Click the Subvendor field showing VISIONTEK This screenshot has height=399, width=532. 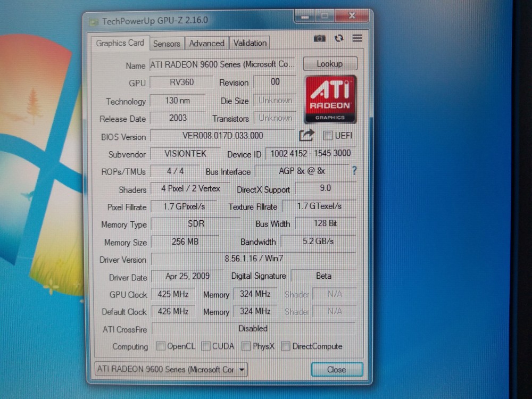pos(185,154)
